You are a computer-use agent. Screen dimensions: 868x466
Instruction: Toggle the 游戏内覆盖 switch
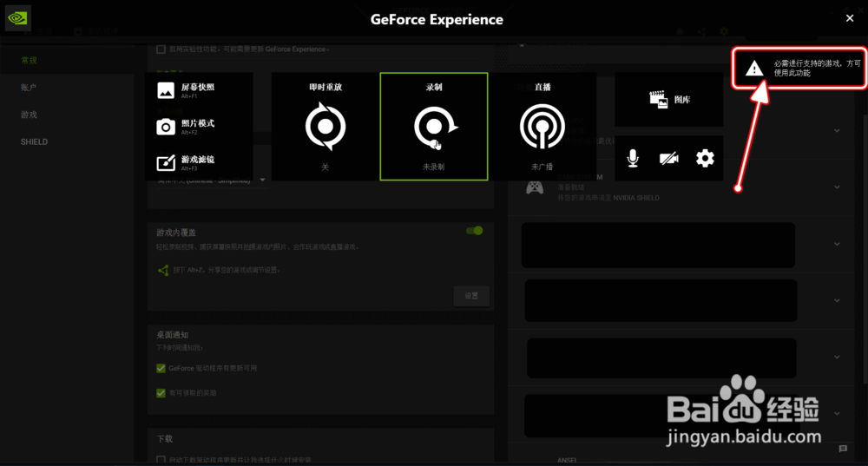[x=475, y=231]
